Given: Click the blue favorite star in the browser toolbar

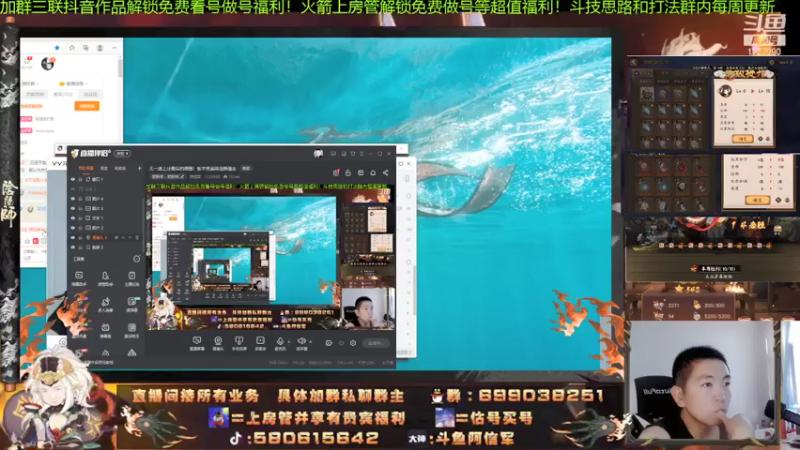Looking at the screenshot, I should (57, 48).
